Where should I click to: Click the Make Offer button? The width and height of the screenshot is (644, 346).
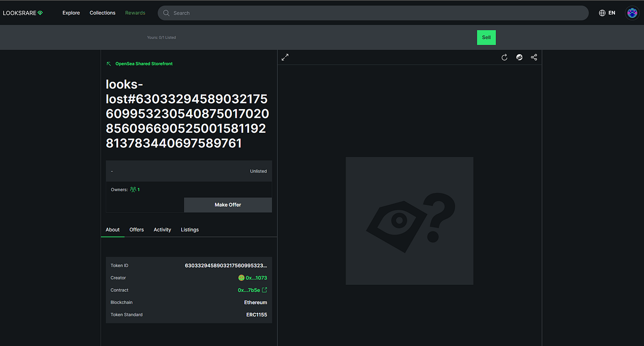click(228, 205)
